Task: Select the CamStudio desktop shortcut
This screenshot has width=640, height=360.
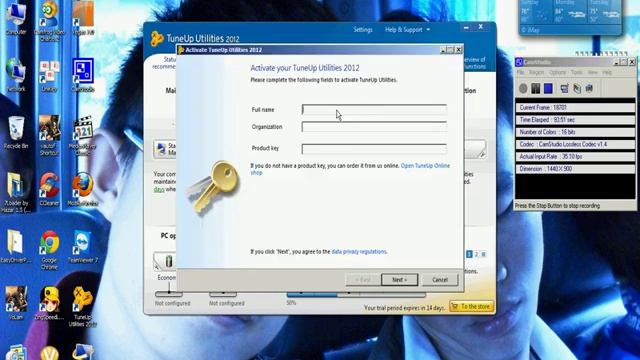Action: pos(83,75)
